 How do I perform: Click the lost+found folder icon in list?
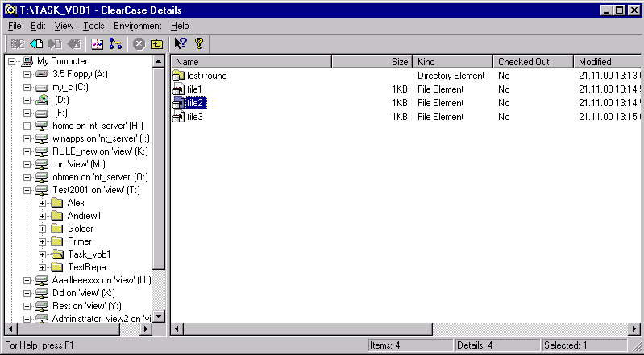[179, 76]
